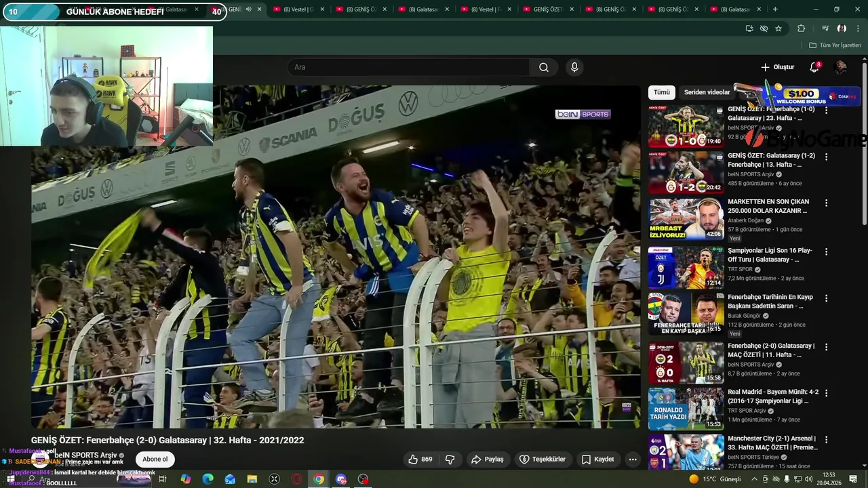
Task: Open options for MARKETTEN EN SON ÇIKAN video
Action: click(826, 203)
